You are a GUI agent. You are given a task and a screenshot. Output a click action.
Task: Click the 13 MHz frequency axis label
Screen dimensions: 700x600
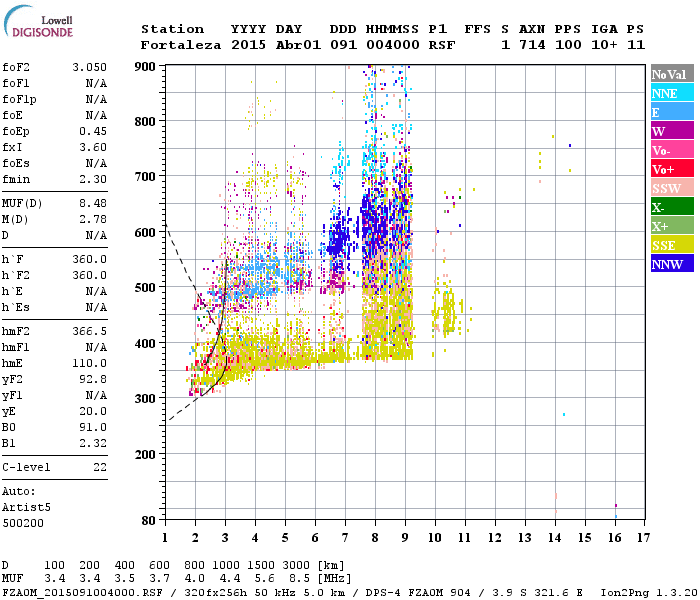[x=525, y=538]
